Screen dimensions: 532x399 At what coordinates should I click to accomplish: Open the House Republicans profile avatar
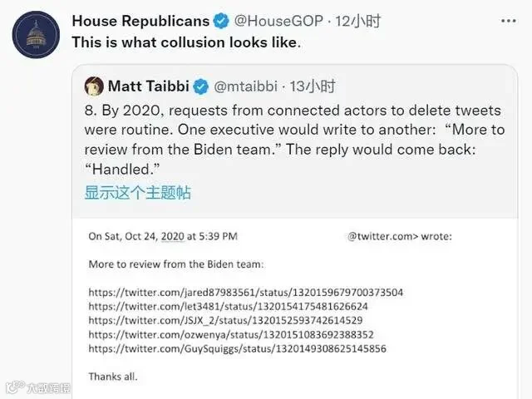pos(36,35)
